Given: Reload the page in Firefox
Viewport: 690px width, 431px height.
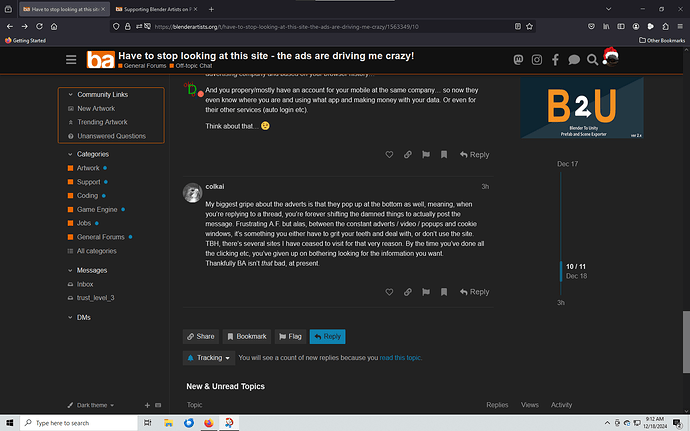Looking at the screenshot, I should [x=39, y=26].
